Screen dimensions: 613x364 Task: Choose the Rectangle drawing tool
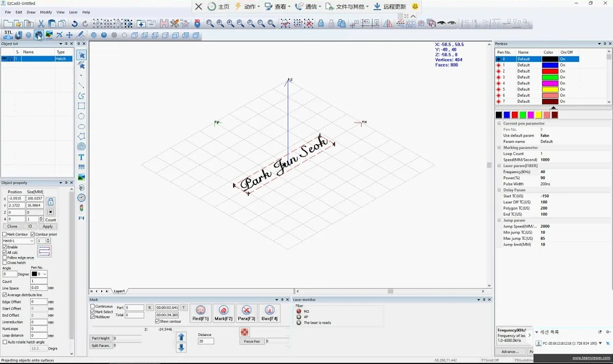(x=81, y=106)
